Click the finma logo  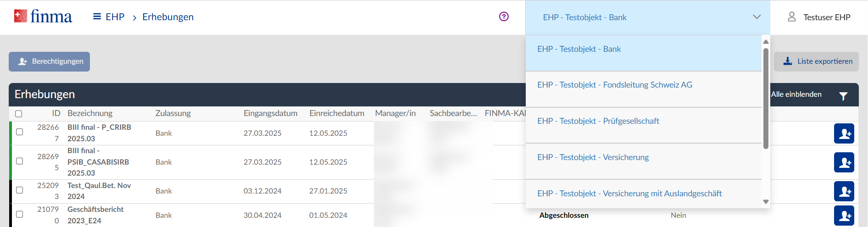43,17
